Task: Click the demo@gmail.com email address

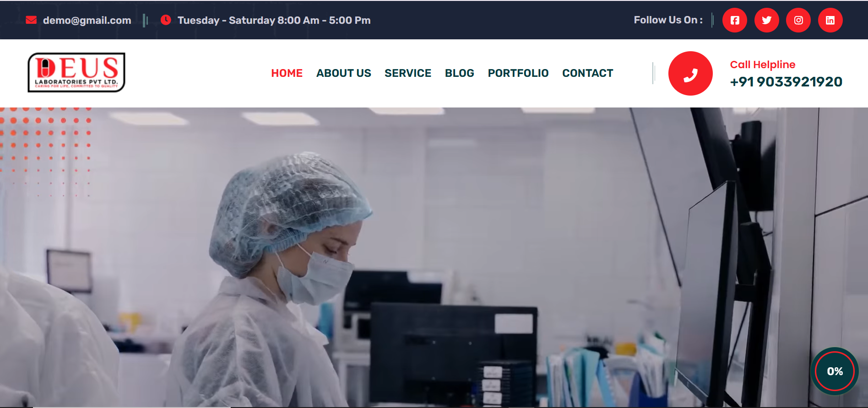Action: click(x=87, y=21)
